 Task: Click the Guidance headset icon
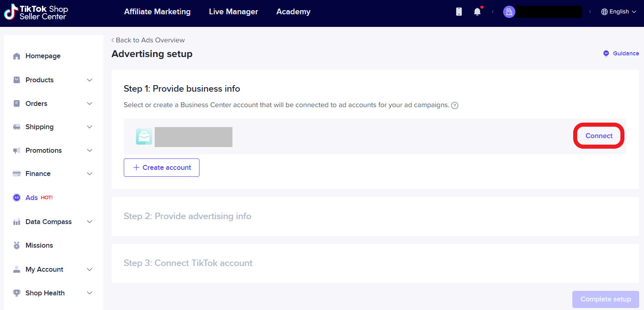click(x=606, y=53)
